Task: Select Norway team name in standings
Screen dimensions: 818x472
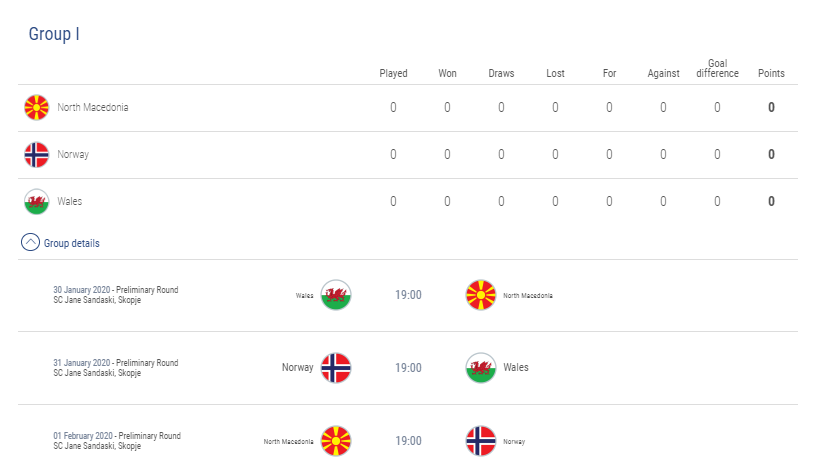Action: 73,154
